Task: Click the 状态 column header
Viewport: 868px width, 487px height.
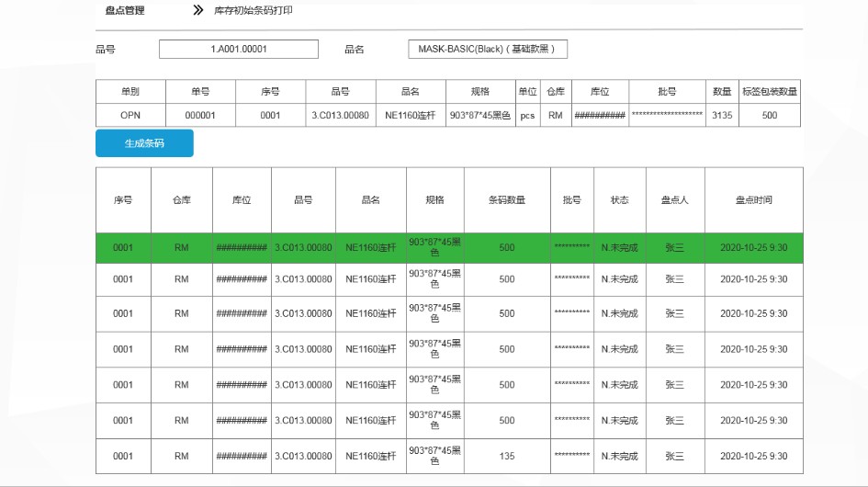Action: tap(619, 200)
